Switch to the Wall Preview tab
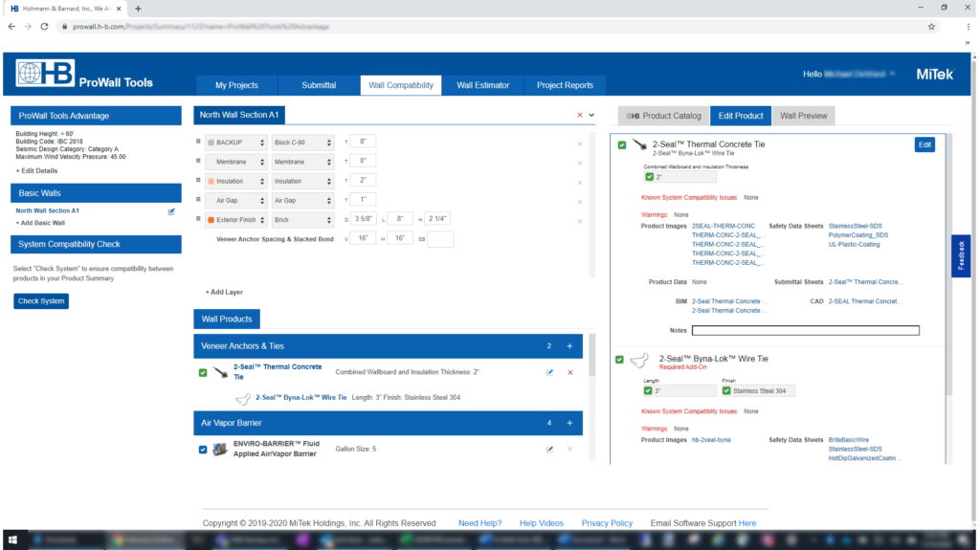 click(x=803, y=116)
